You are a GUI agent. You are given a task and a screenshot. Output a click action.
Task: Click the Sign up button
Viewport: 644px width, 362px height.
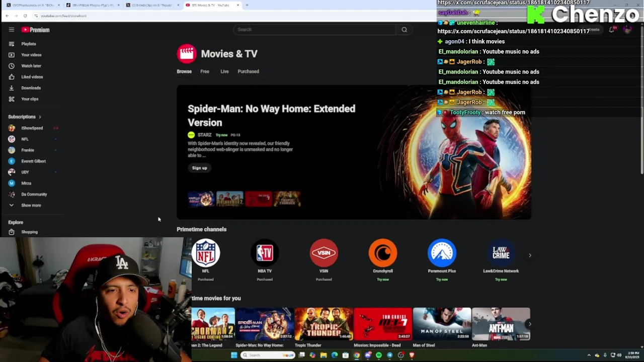point(199,168)
